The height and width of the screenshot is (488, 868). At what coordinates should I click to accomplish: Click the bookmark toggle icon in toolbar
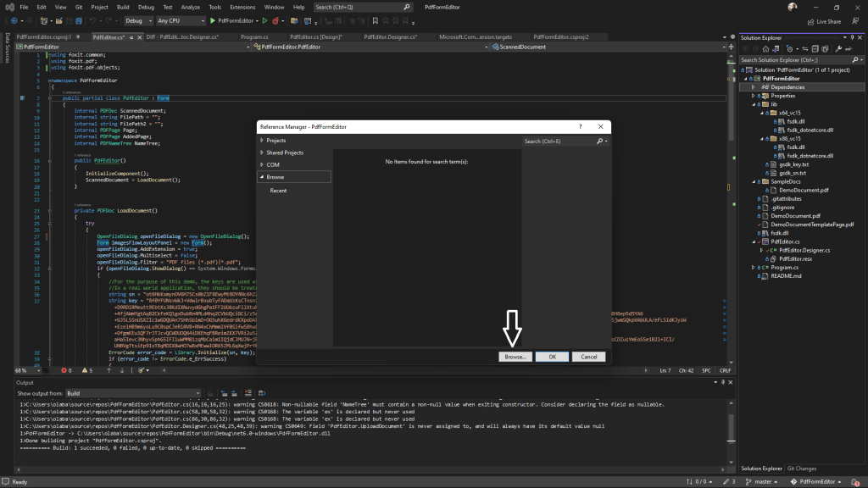[375, 21]
